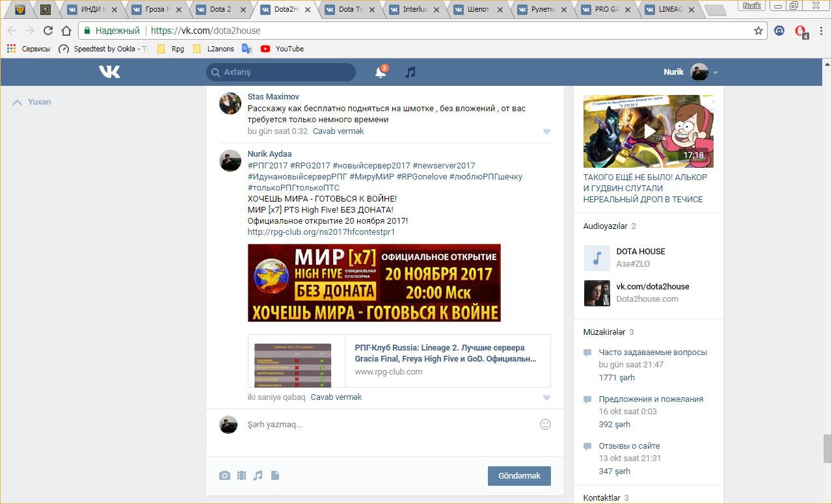
Task: Open the L2anons bookmarks folder
Action: 213,49
